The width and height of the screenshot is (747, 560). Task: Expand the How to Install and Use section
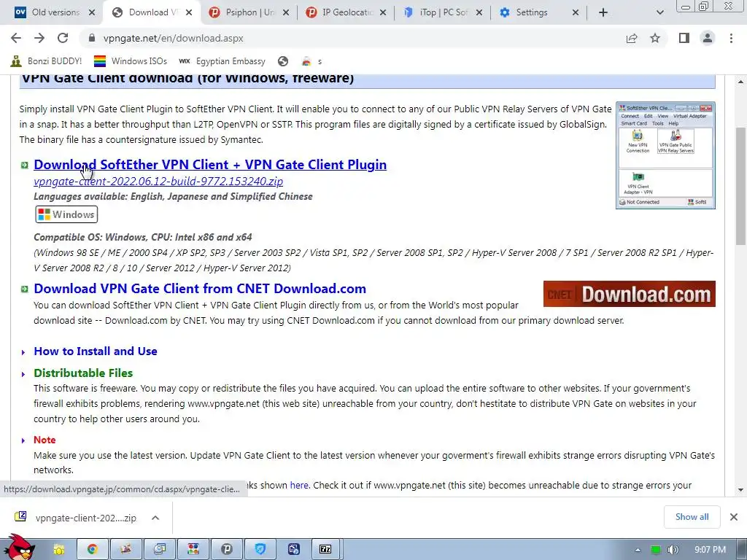(96, 351)
